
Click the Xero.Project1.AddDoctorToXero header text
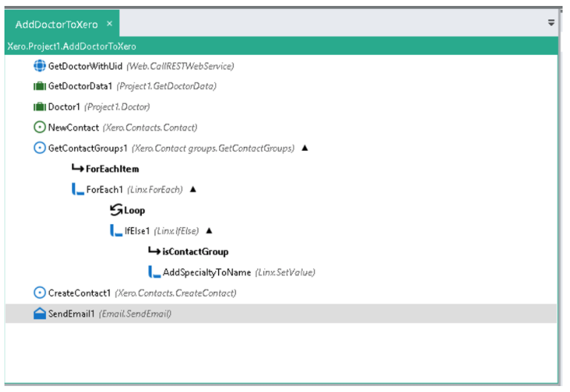click(x=71, y=47)
